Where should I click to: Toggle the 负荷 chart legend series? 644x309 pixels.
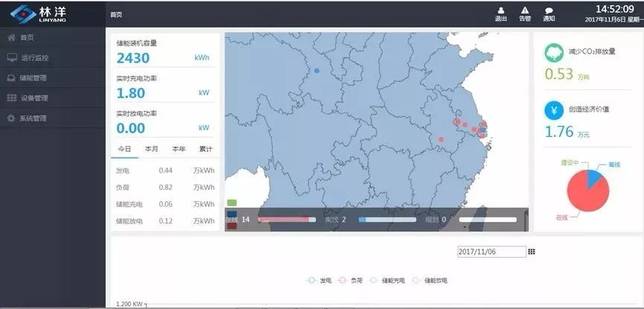[x=351, y=281]
